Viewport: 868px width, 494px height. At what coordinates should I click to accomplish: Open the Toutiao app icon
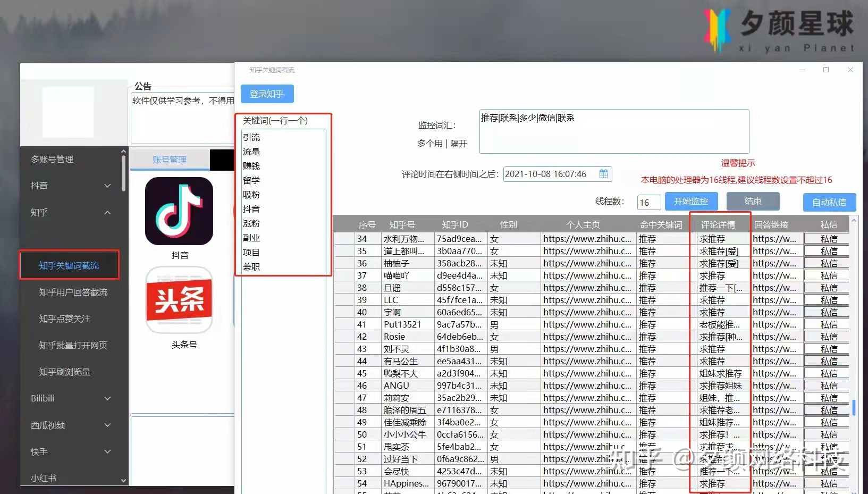click(x=179, y=300)
